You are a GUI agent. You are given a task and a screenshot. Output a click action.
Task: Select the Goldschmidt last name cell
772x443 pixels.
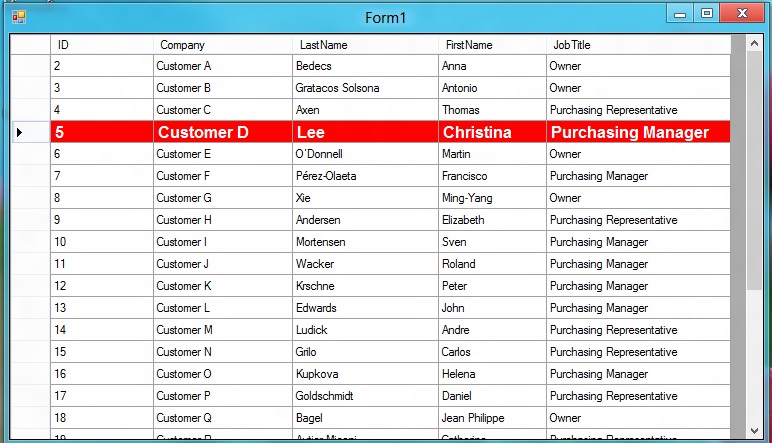(x=366, y=396)
